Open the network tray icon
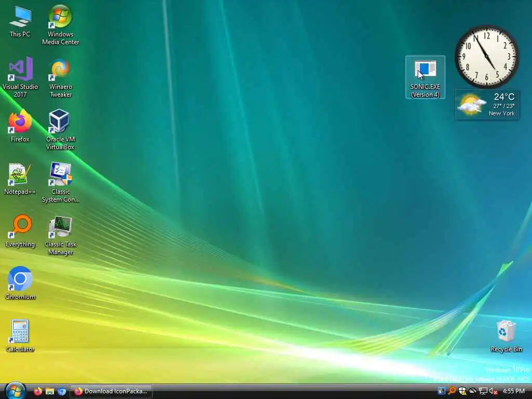532x399 pixels. (x=483, y=391)
